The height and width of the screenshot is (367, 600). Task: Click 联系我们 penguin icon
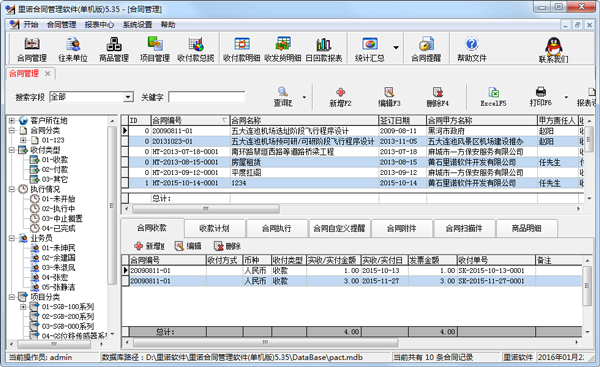click(554, 50)
